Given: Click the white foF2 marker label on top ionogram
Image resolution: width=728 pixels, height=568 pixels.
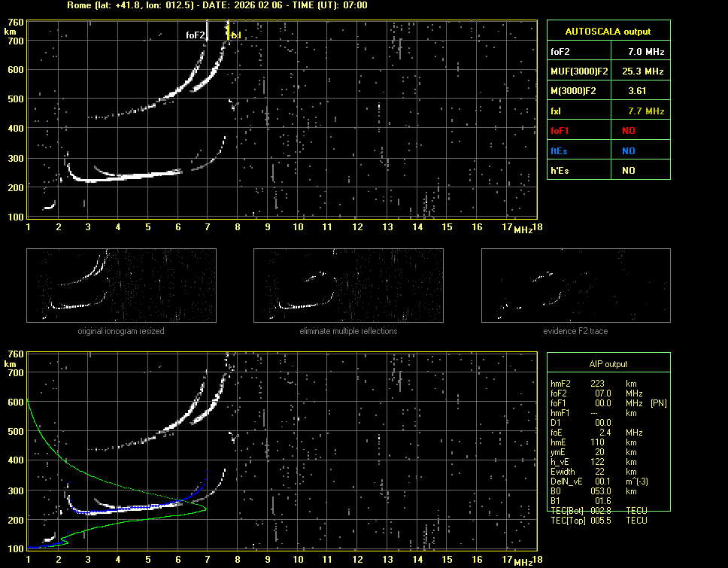Looking at the screenshot, I should coord(195,35).
